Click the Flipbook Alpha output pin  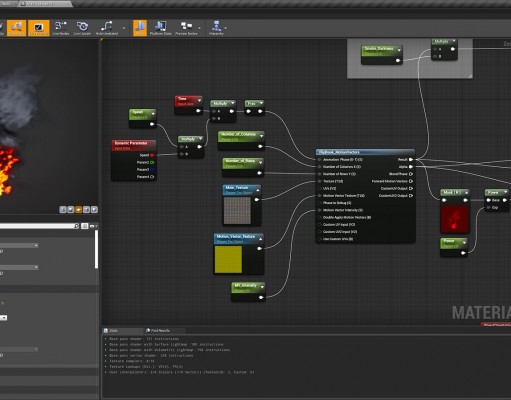pyautogui.click(x=411, y=167)
